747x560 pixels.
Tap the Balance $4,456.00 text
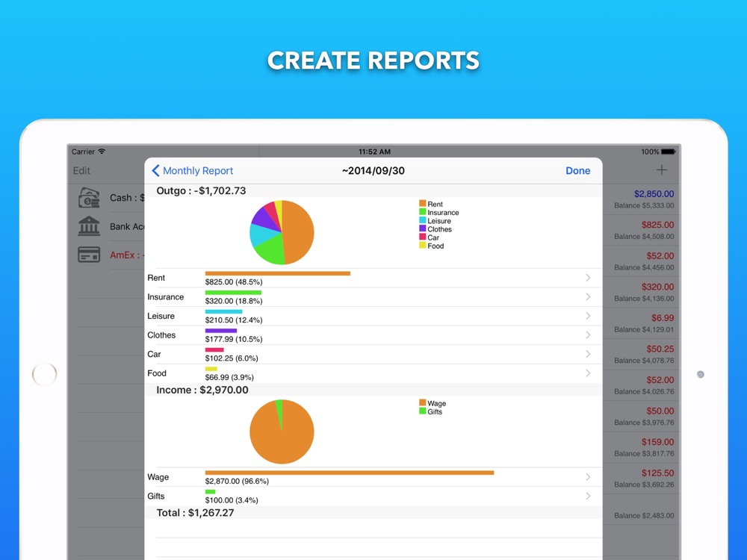pyautogui.click(x=644, y=267)
